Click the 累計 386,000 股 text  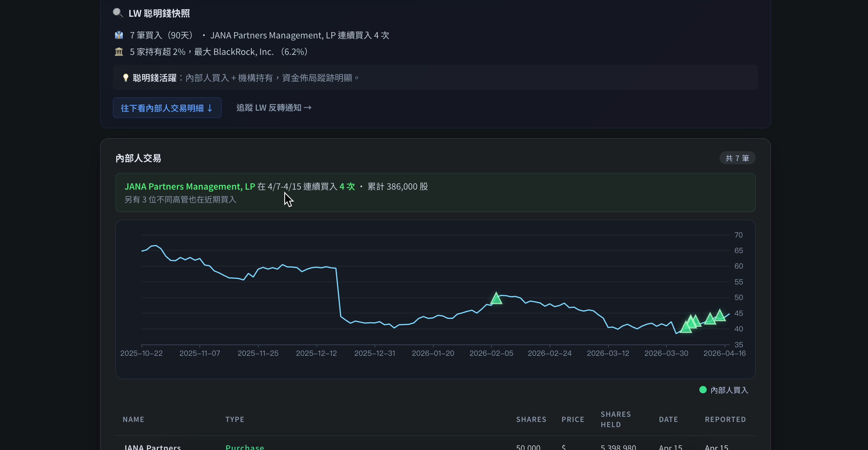tap(398, 186)
